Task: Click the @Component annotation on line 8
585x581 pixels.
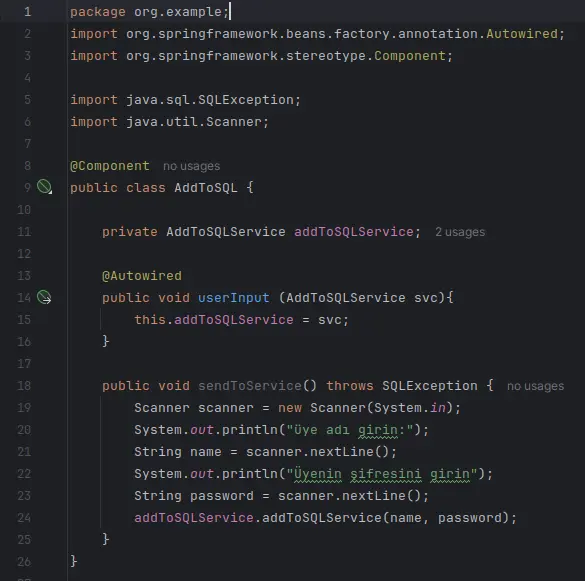Action: (x=110, y=166)
